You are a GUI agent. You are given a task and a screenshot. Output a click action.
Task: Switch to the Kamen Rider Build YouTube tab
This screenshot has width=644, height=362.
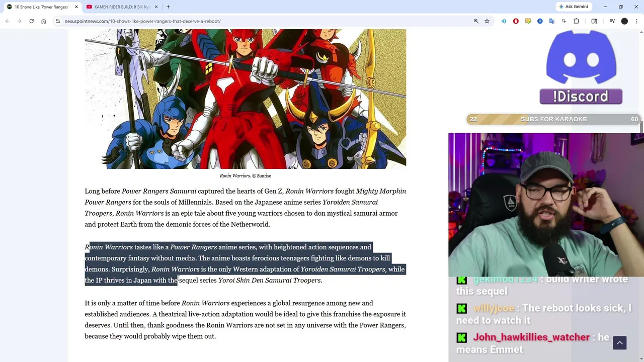point(122,7)
